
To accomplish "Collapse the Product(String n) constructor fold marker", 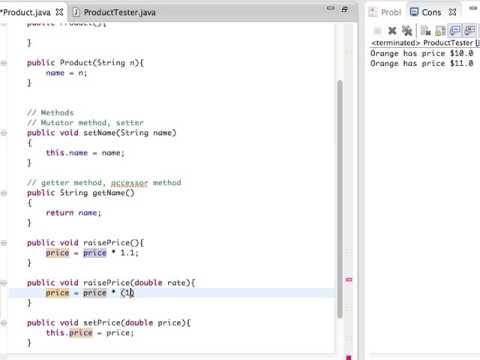I will click(4, 63).
